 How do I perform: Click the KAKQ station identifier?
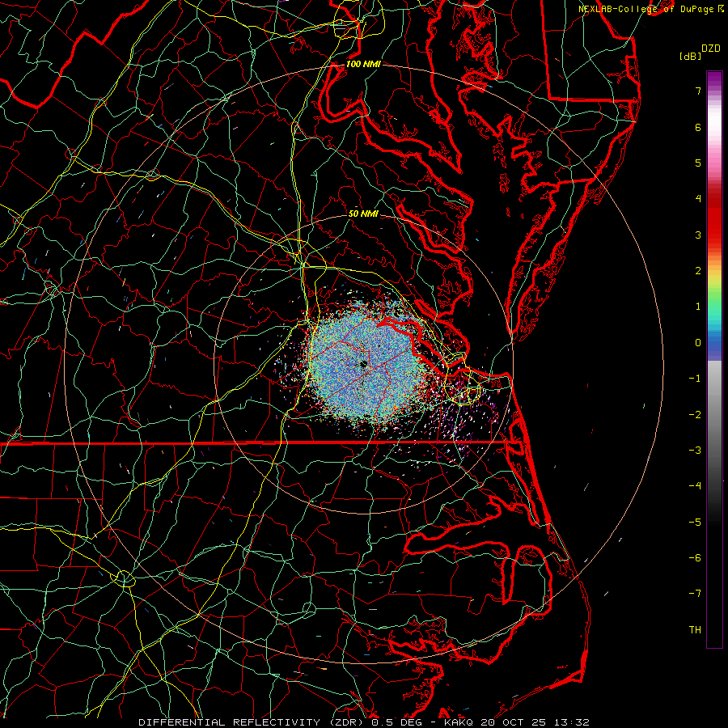click(459, 722)
